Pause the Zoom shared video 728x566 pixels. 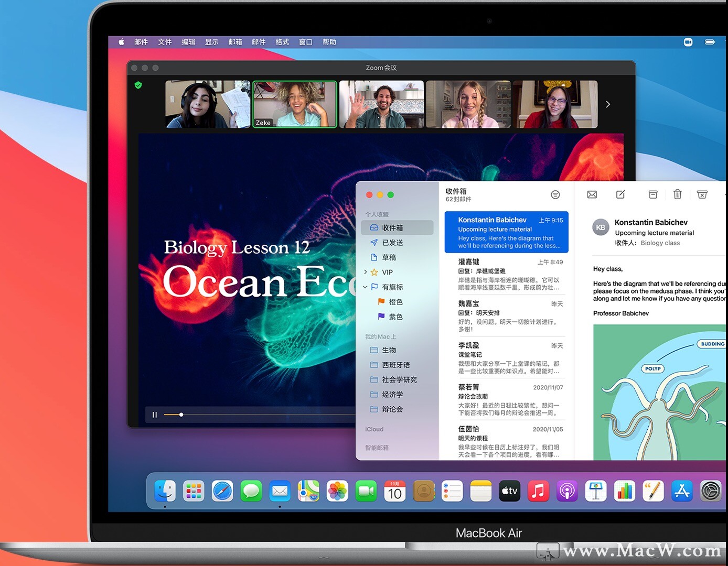(155, 415)
